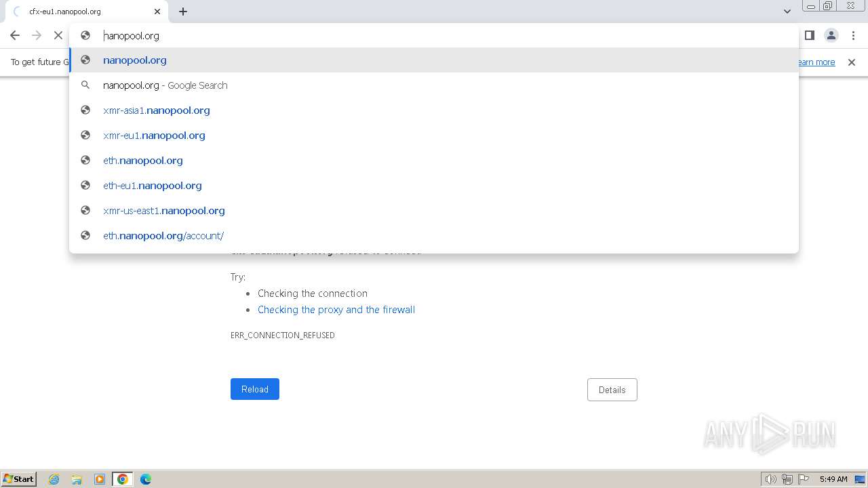Select xmr-eu1.nanopool.org suggestion
868x488 pixels.
(434, 136)
